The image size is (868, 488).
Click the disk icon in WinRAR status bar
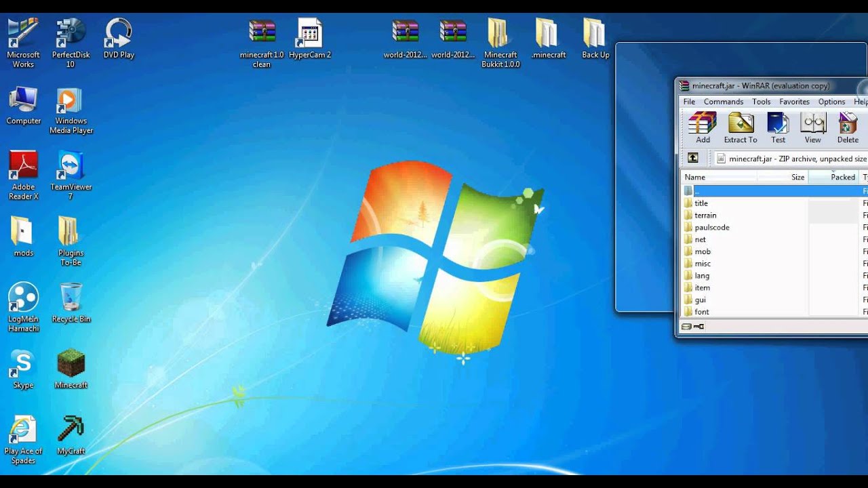tap(686, 327)
